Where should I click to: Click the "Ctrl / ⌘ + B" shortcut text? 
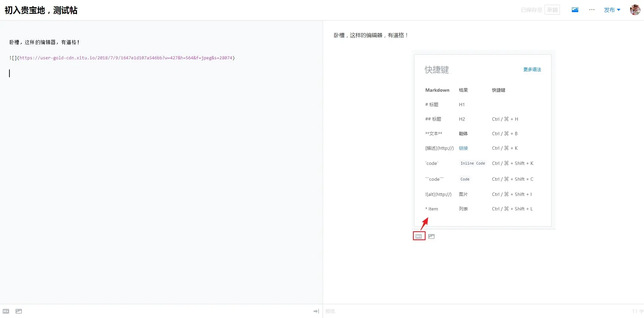[505, 134]
